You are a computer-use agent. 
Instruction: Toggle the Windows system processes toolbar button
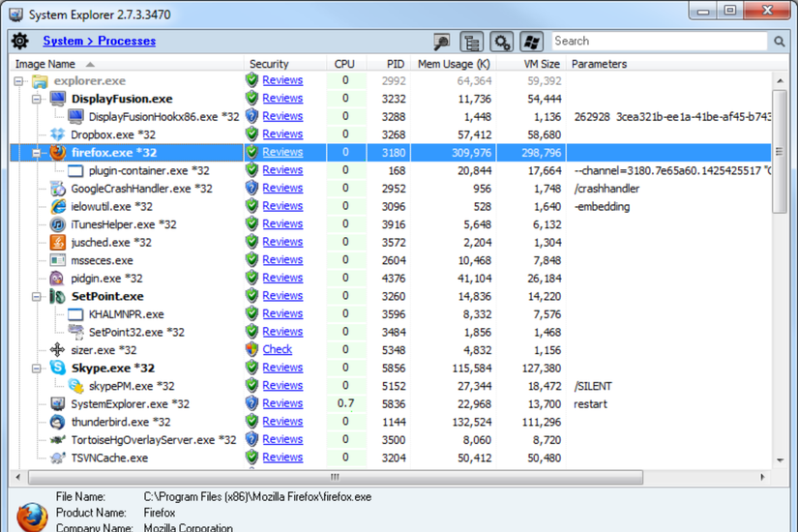click(532, 42)
